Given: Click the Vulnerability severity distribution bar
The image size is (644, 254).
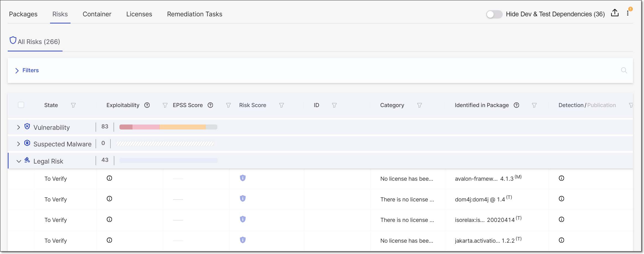Looking at the screenshot, I should [x=168, y=127].
